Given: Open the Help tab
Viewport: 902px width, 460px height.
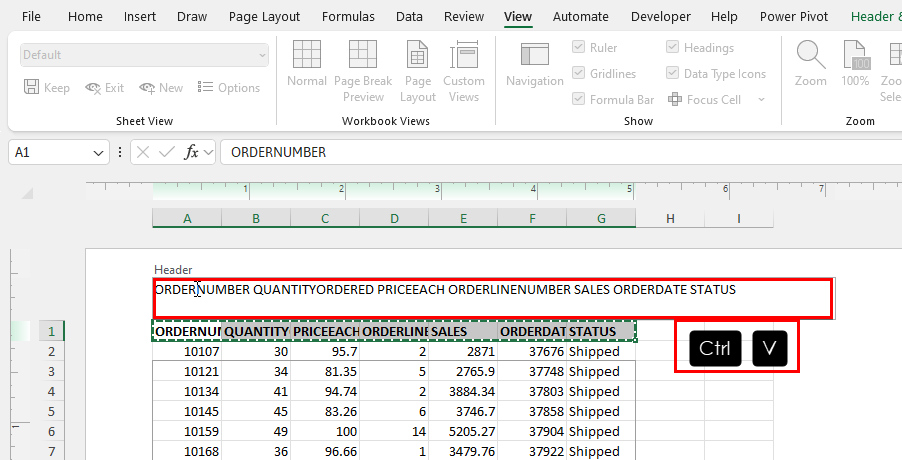Looking at the screenshot, I should coord(724,17).
